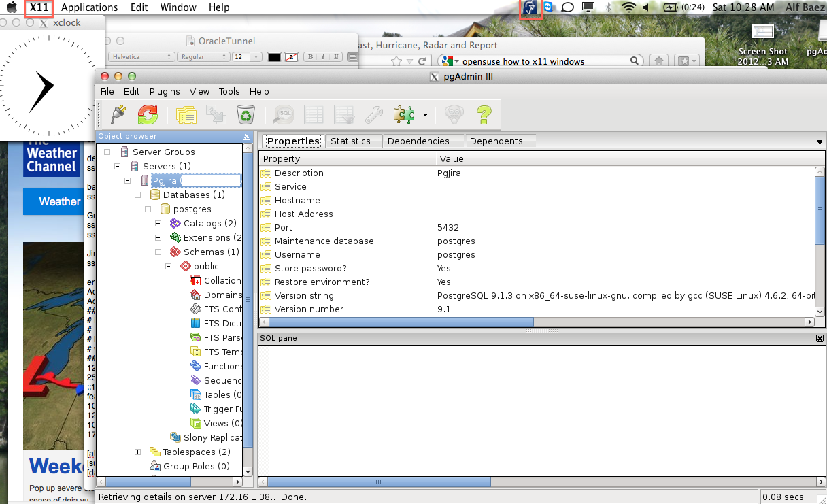Close the SQL pane

pos(820,338)
